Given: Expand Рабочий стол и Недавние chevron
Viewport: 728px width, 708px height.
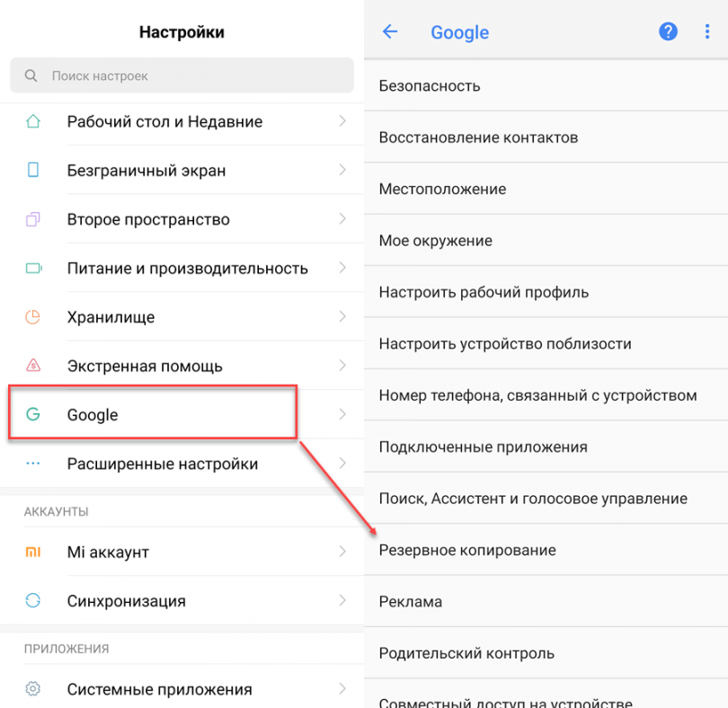Looking at the screenshot, I should [x=342, y=121].
